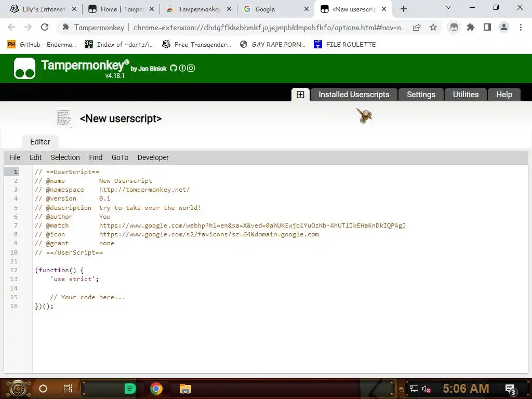Expand the tab search dropdown arrow
The height and width of the screenshot is (399, 532).
pos(448,7)
